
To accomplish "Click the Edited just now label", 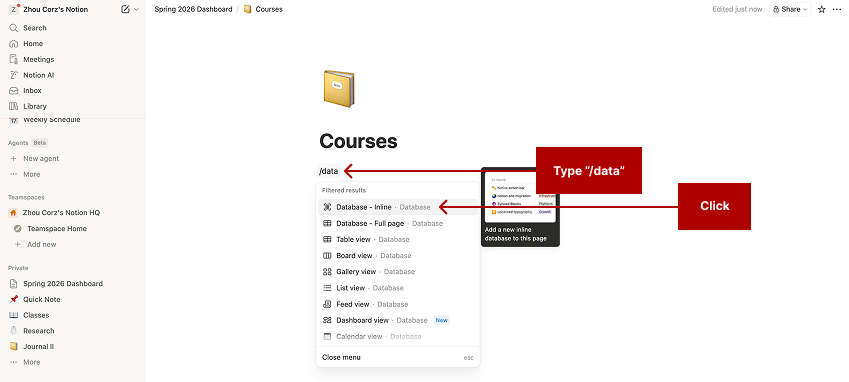I will tap(737, 9).
